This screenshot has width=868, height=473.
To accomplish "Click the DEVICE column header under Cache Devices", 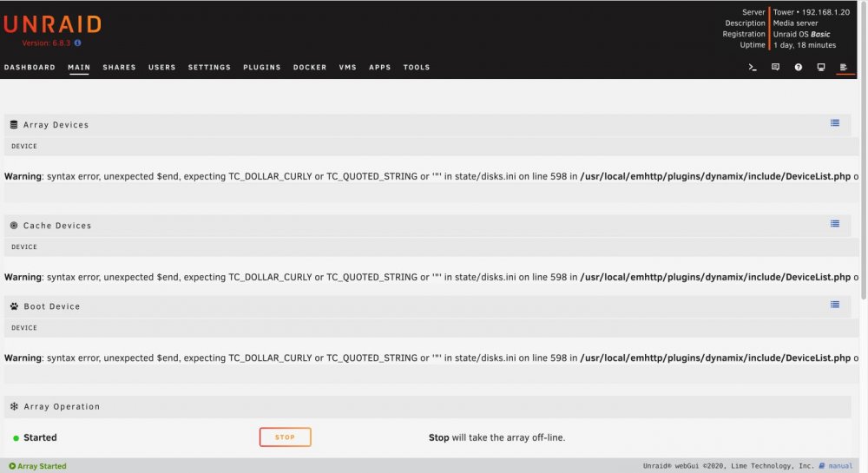I will 24,246.
